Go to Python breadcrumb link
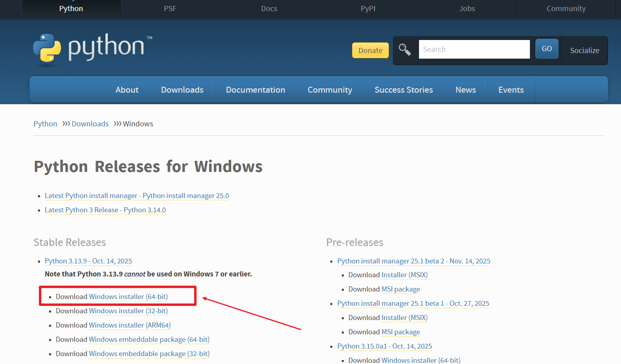This screenshot has height=364, width=621. 45,124
